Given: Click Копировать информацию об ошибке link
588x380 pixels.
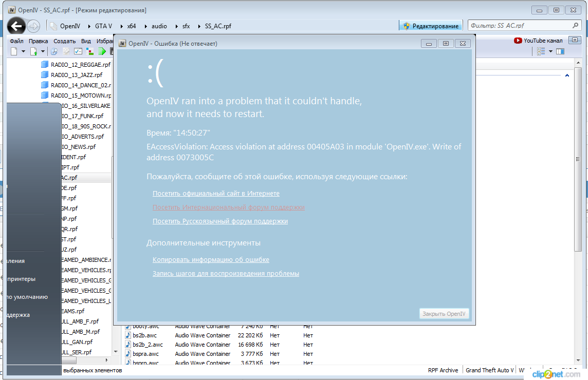Looking at the screenshot, I should tap(211, 260).
